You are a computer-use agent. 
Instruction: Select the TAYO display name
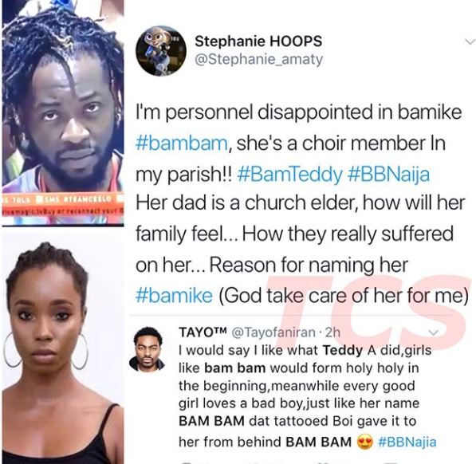coord(203,332)
